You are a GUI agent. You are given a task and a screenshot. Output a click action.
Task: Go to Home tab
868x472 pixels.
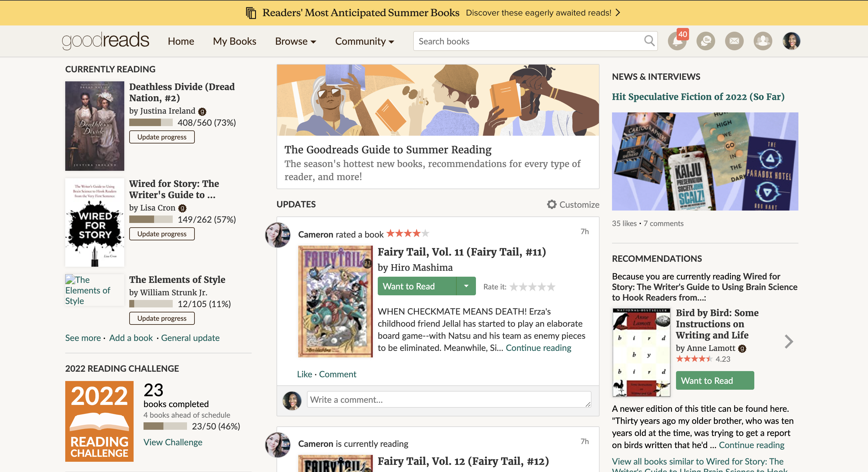coord(181,41)
